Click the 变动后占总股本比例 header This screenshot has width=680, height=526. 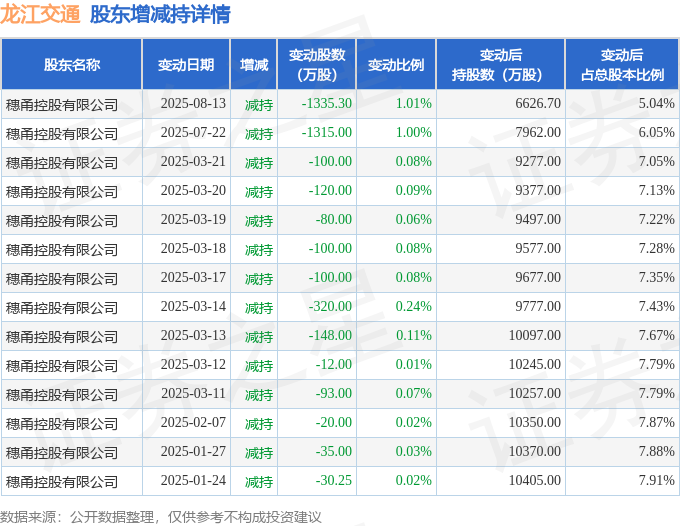click(622, 65)
